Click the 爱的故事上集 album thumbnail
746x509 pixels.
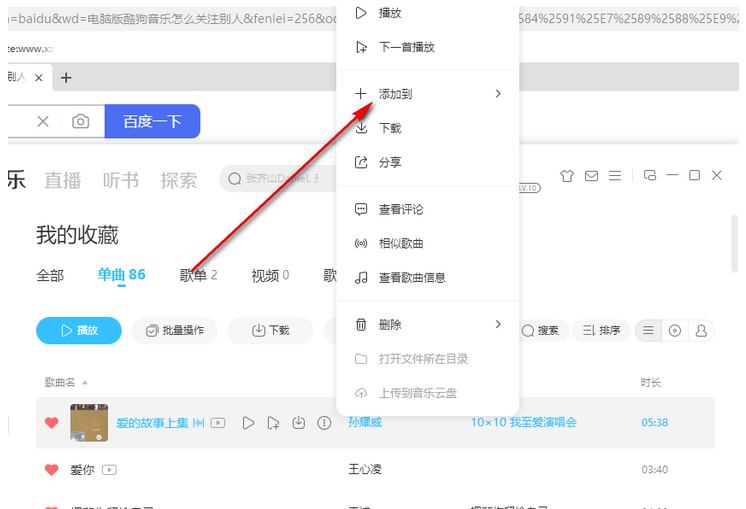tap(88, 423)
